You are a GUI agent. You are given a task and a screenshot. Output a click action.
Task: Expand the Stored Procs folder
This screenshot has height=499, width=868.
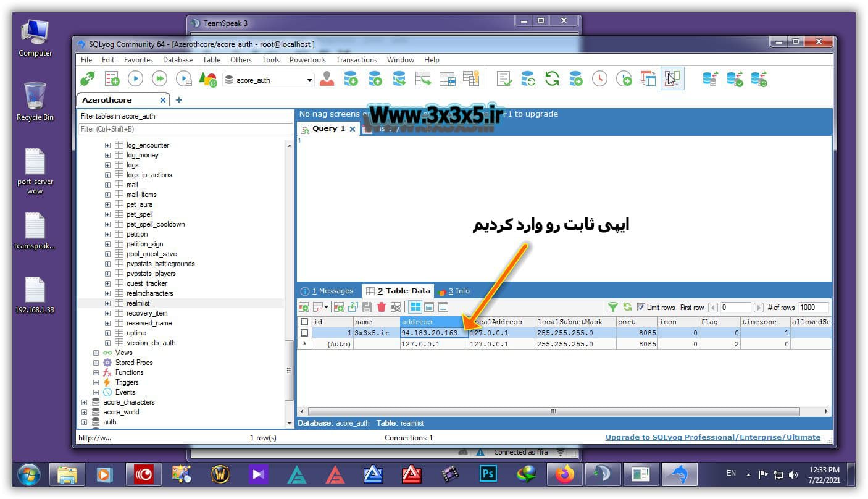click(96, 363)
